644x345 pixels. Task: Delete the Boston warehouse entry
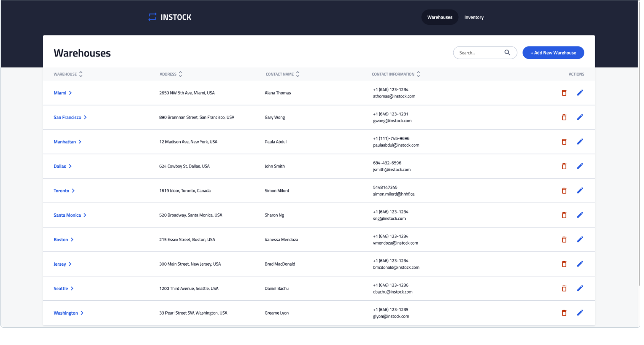click(x=564, y=239)
